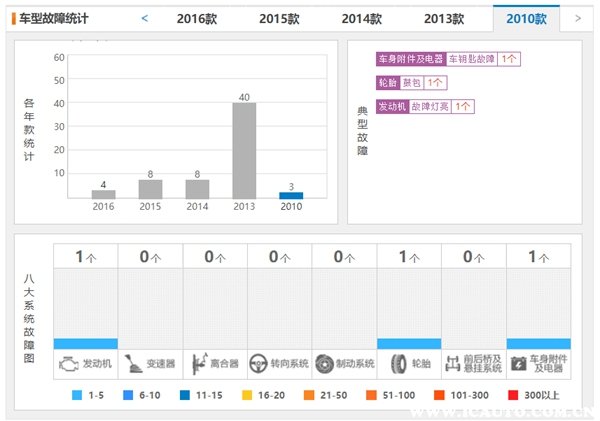Click the 300以上 red legend swatch
The width and height of the screenshot is (600, 421).
[x=513, y=395]
